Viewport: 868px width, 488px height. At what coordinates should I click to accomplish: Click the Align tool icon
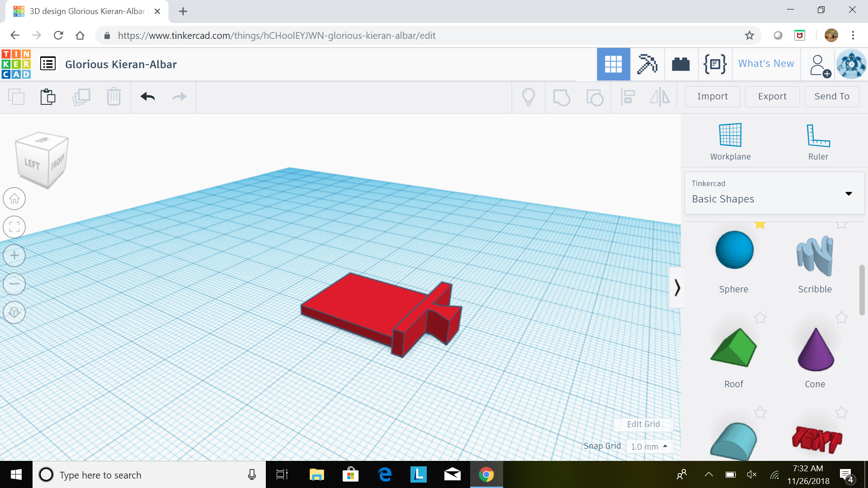tap(627, 97)
